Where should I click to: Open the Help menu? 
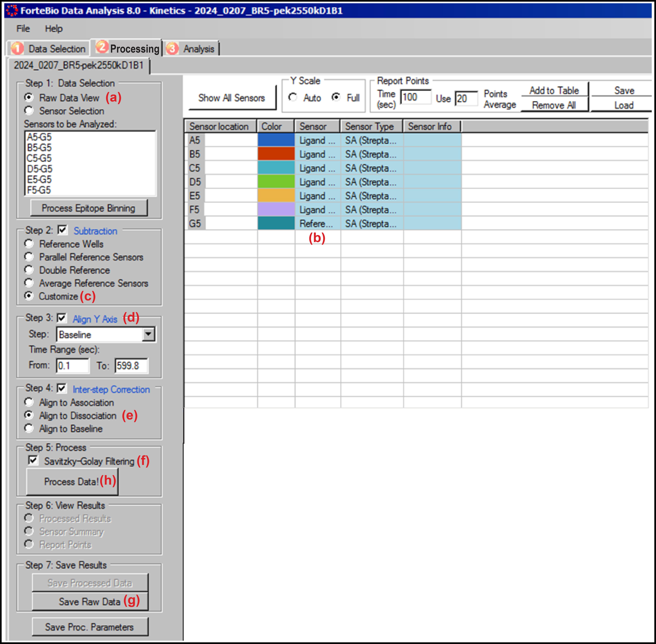click(x=54, y=29)
